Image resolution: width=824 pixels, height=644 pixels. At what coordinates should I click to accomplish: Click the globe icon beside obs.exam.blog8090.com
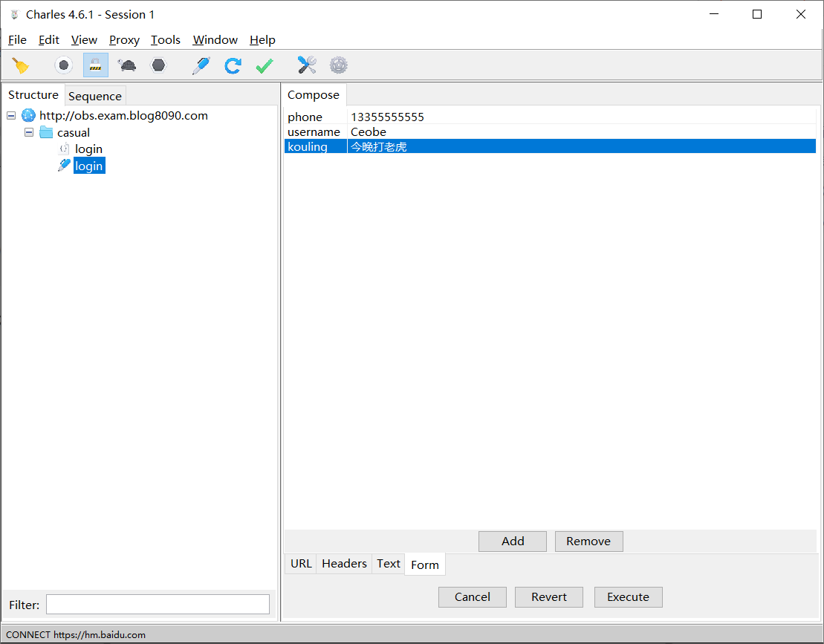(x=28, y=116)
